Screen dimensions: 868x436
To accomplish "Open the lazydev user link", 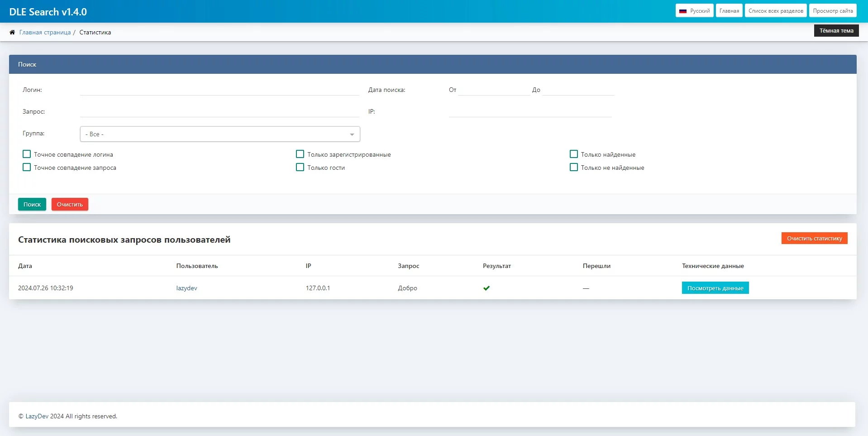I will pos(186,288).
